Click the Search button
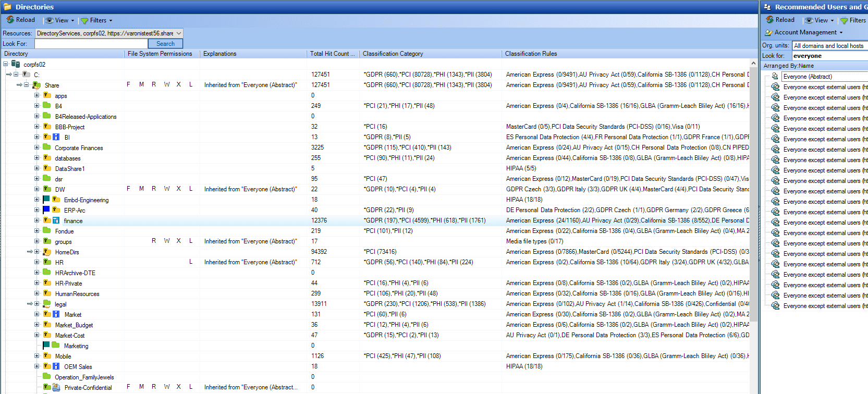The width and height of the screenshot is (868, 394). click(x=165, y=44)
